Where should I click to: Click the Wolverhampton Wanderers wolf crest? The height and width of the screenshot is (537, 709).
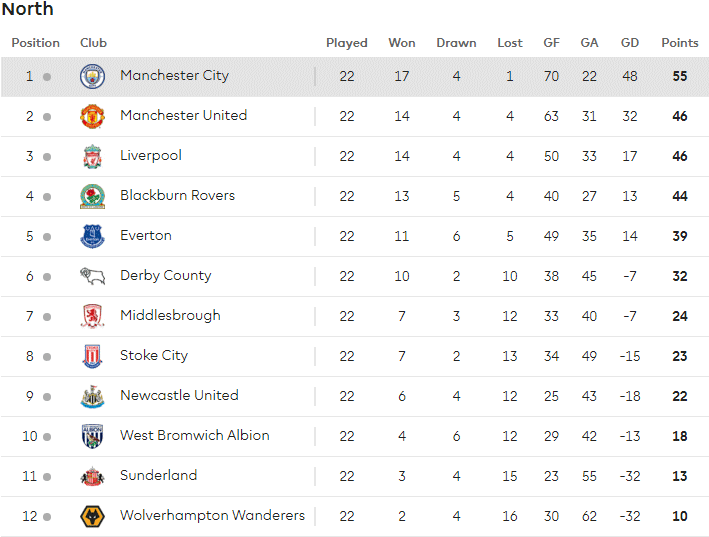(92, 516)
